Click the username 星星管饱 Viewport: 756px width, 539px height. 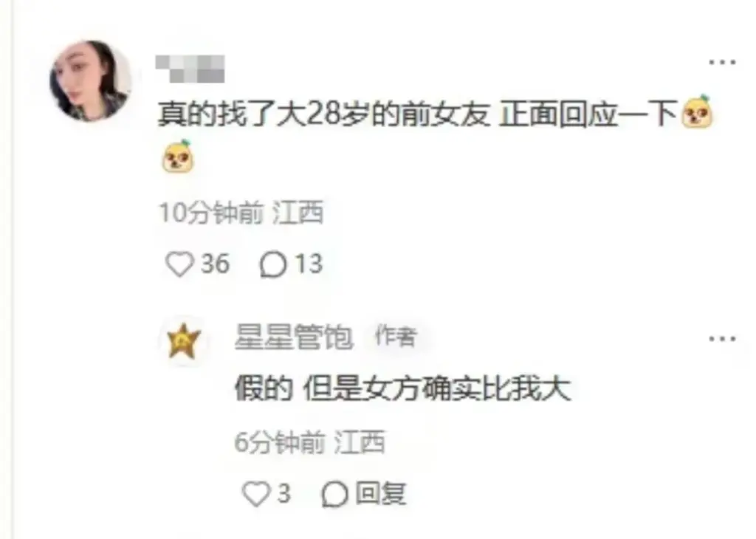pos(294,337)
